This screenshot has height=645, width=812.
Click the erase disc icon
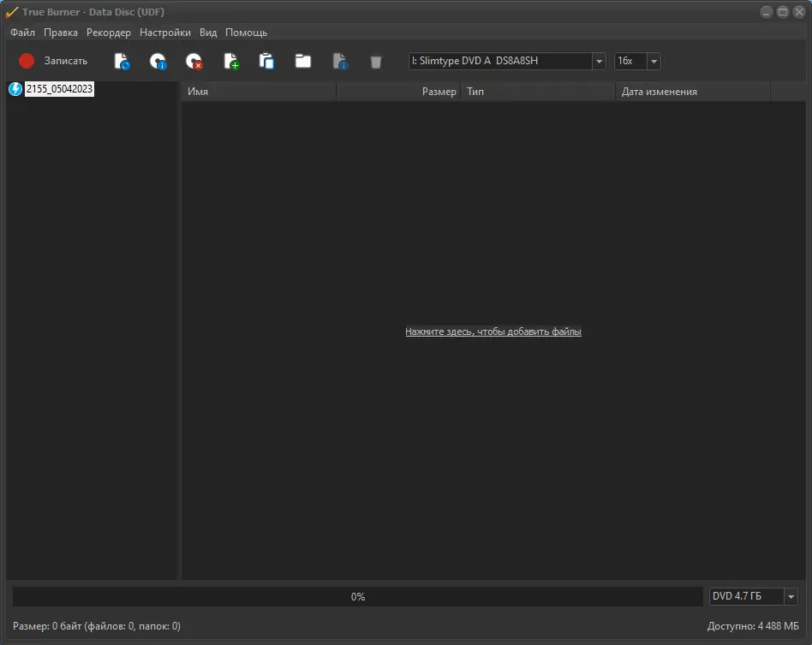[x=194, y=61]
